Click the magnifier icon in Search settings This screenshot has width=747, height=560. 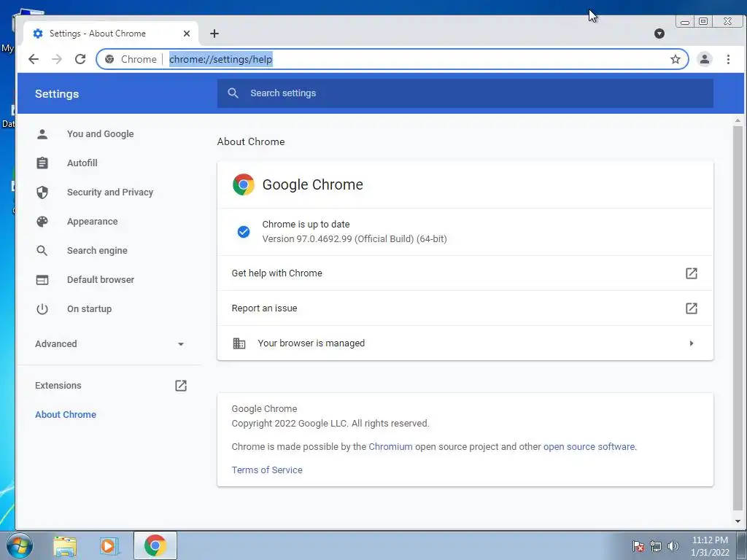click(233, 93)
